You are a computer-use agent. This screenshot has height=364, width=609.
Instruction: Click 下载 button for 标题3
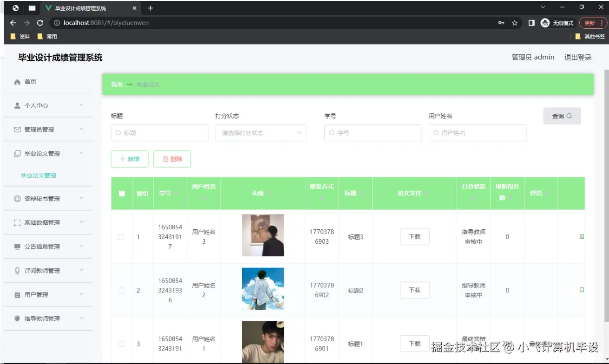tap(415, 237)
